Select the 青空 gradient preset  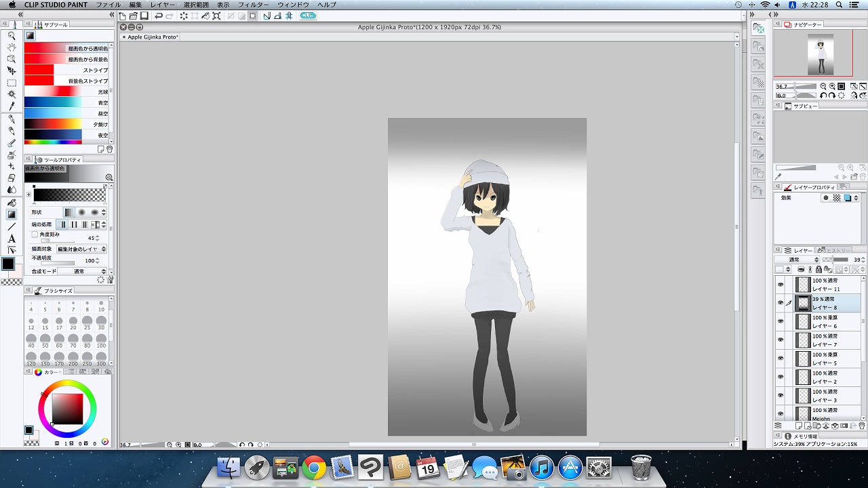tap(66, 102)
